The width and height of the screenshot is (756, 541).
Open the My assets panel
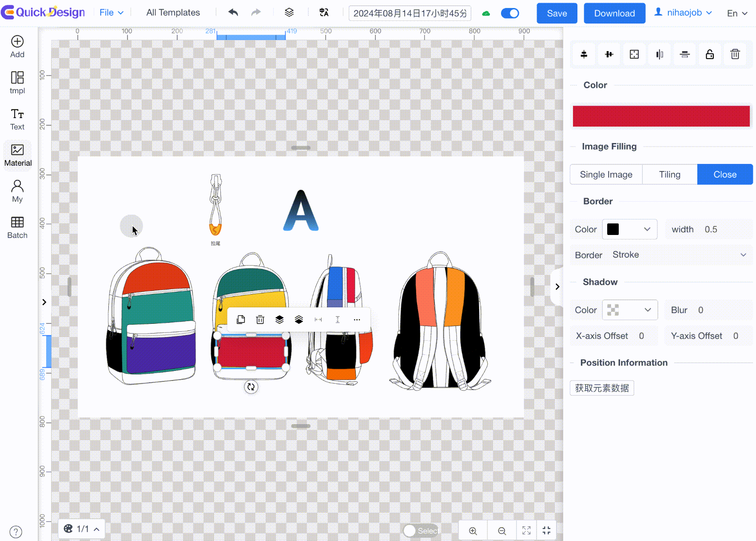tap(17, 191)
